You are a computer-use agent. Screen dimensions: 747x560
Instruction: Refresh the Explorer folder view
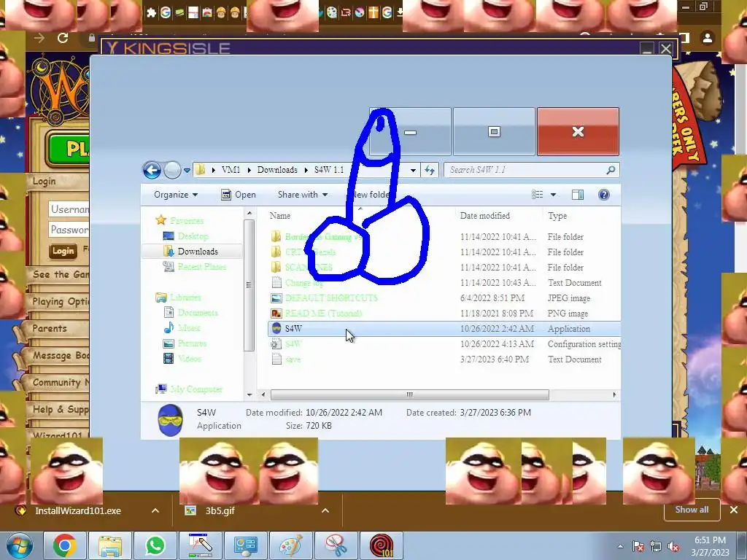[430, 170]
